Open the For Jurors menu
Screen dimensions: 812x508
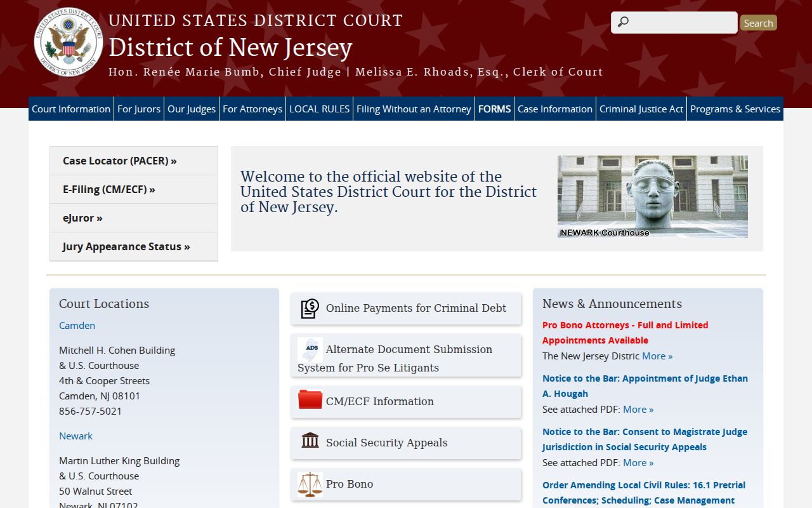139,109
